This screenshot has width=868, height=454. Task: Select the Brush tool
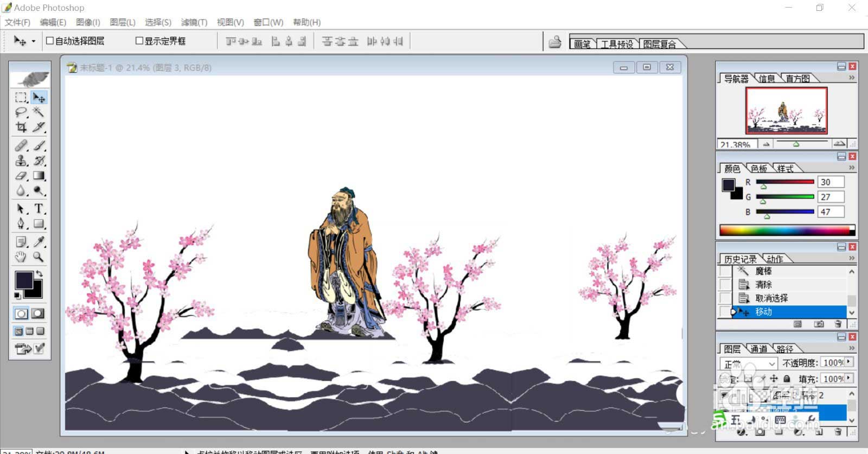(x=39, y=145)
